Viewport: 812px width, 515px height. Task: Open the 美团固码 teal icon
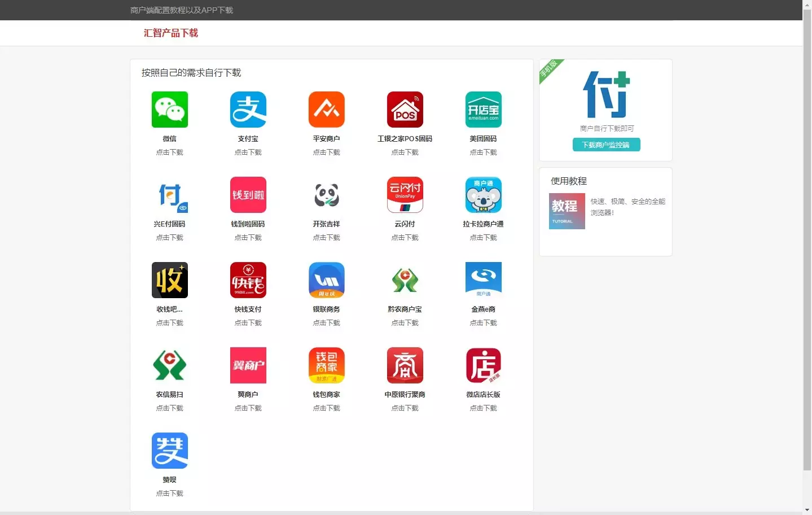tap(483, 110)
